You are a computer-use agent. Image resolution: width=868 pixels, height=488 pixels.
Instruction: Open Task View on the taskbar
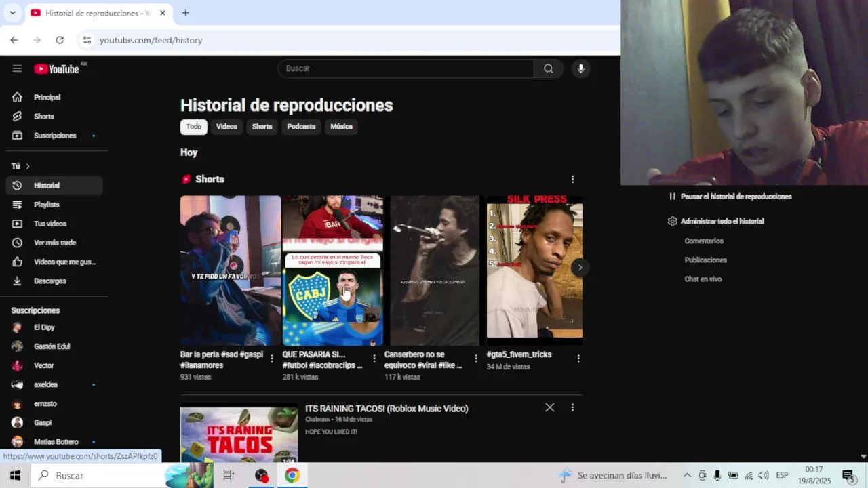pos(229,476)
